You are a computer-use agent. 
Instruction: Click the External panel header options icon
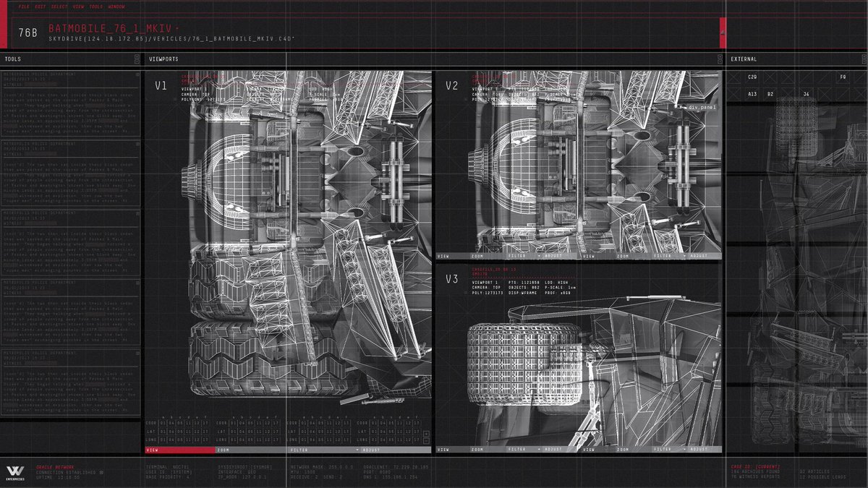click(x=864, y=59)
